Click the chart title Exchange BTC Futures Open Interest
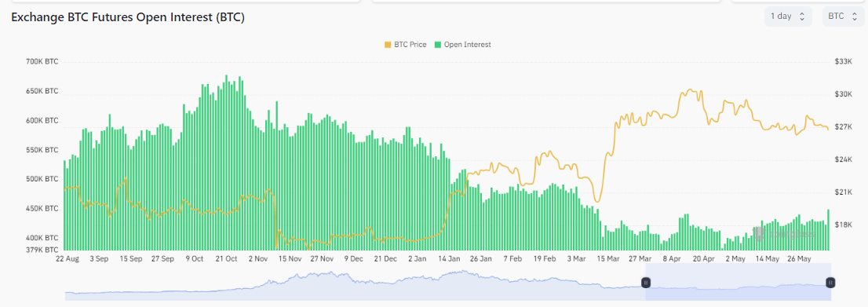Image resolution: width=868 pixels, height=307 pixels. (x=128, y=17)
